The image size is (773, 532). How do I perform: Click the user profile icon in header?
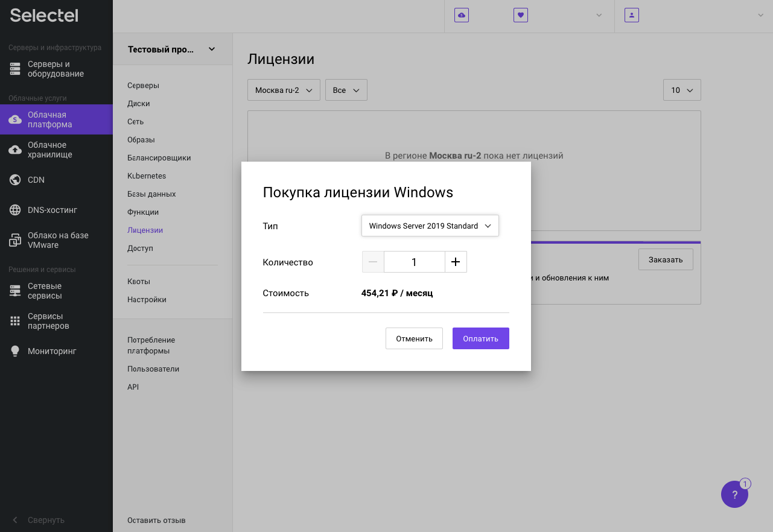(632, 15)
